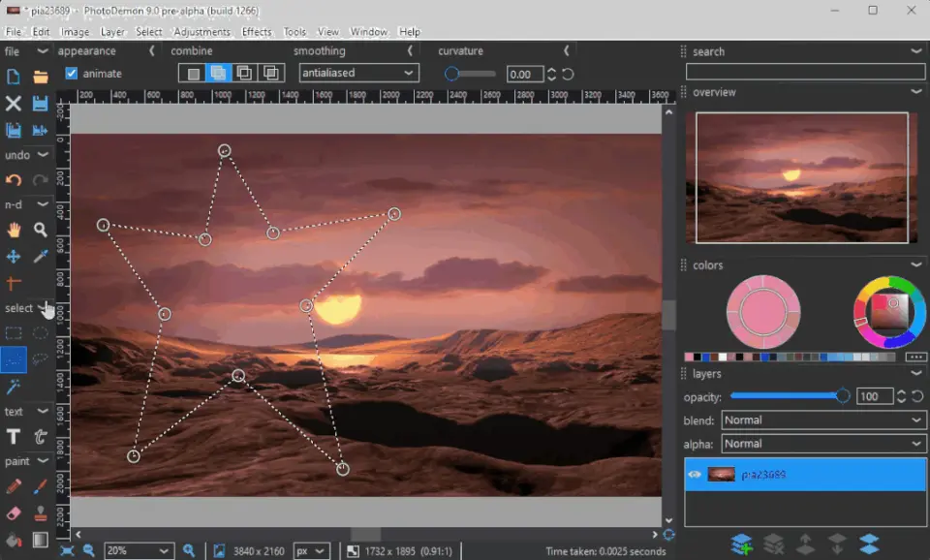Choose the fourth combine mode, Intersect selection
Screen dimensions: 930x560
coord(270,73)
